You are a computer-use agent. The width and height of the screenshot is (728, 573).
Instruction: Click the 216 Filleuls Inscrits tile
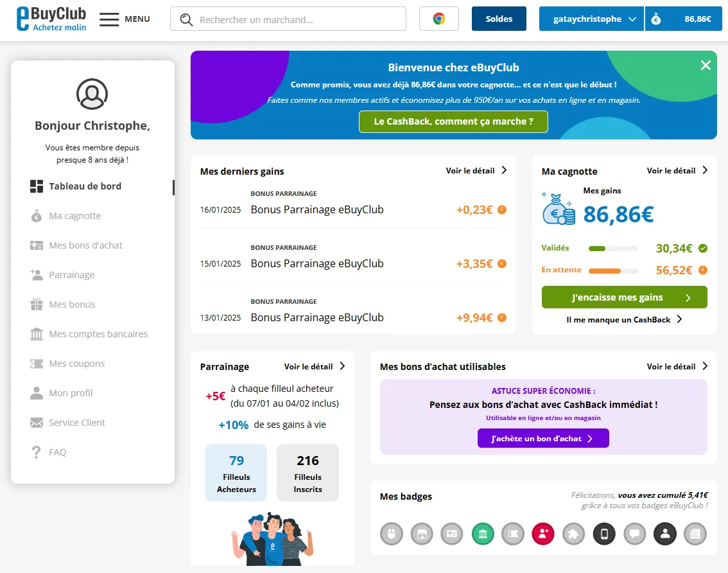point(308,473)
